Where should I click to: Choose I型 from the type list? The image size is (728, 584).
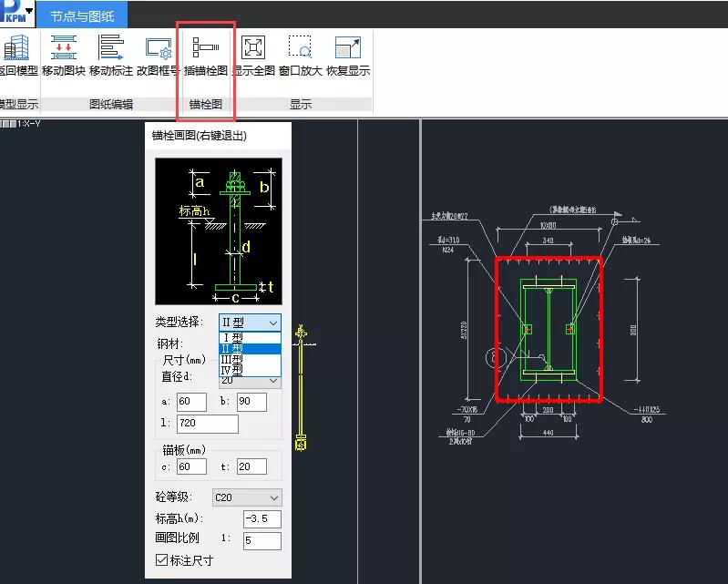(250, 337)
